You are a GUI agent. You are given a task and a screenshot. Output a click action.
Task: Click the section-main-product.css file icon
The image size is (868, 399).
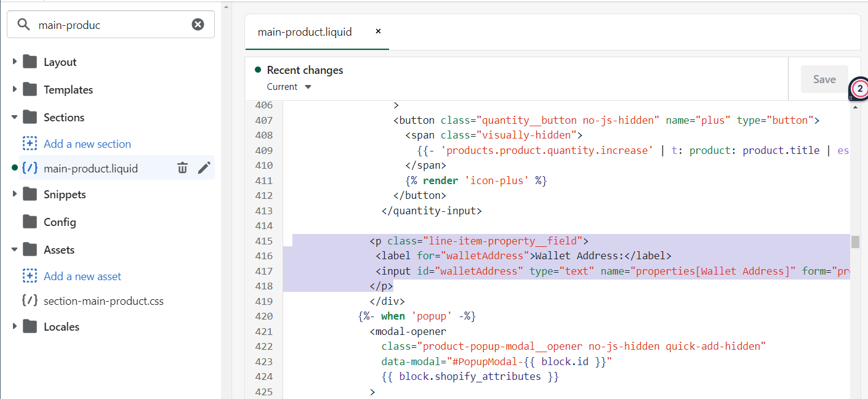click(30, 301)
